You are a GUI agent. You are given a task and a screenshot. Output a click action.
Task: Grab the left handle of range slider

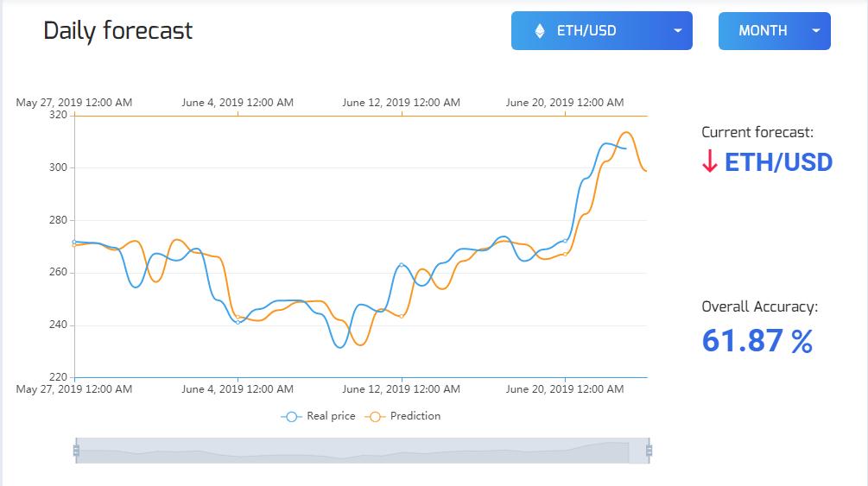pyautogui.click(x=76, y=451)
